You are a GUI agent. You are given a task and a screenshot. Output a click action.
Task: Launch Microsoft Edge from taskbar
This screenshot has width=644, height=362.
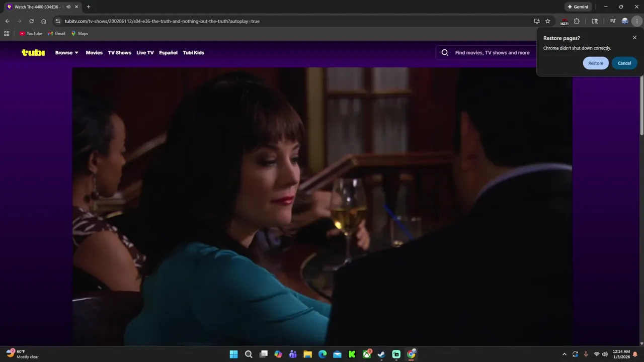pyautogui.click(x=323, y=354)
